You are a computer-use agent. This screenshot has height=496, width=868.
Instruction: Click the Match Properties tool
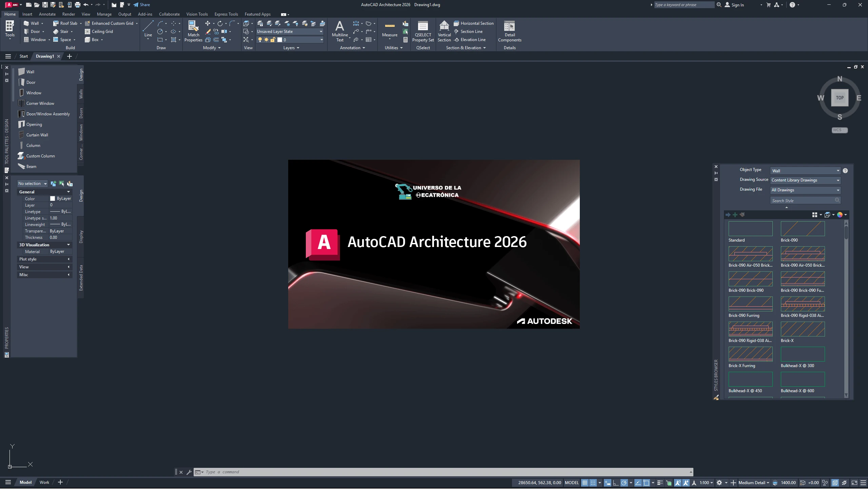(x=193, y=31)
